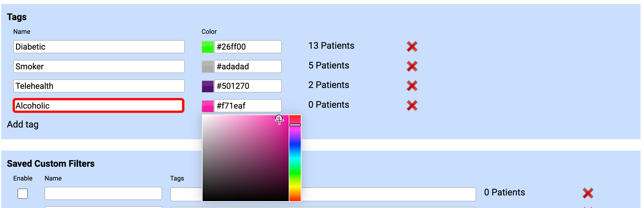Image resolution: width=644 pixels, height=208 pixels.
Task: Open the purple Telehealth color swatch
Action: (x=207, y=86)
